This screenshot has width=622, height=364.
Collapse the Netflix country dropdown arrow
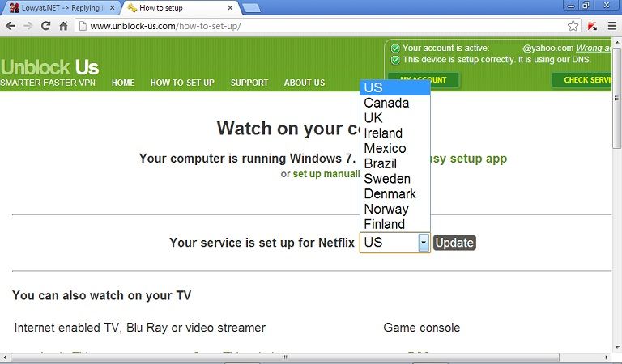[x=423, y=243]
